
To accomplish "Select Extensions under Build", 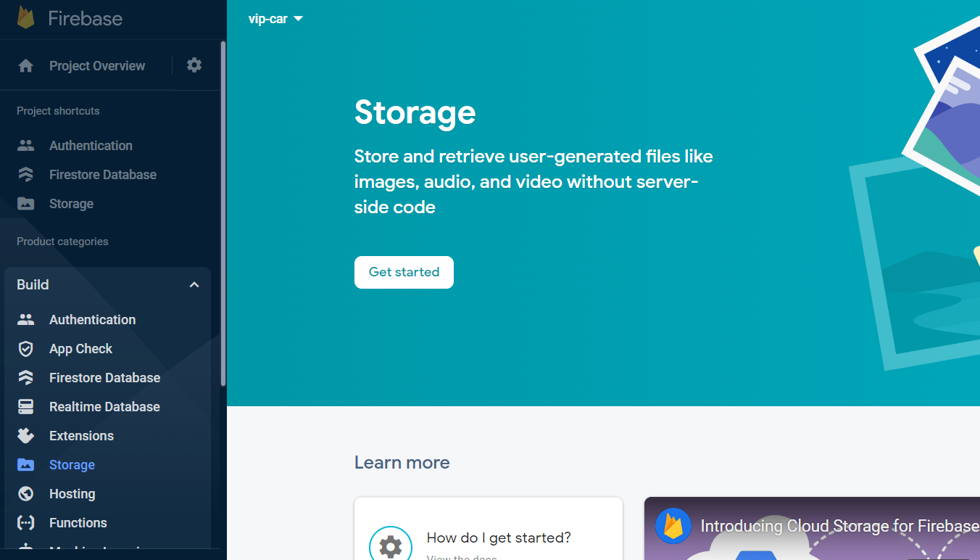I will 81,436.
